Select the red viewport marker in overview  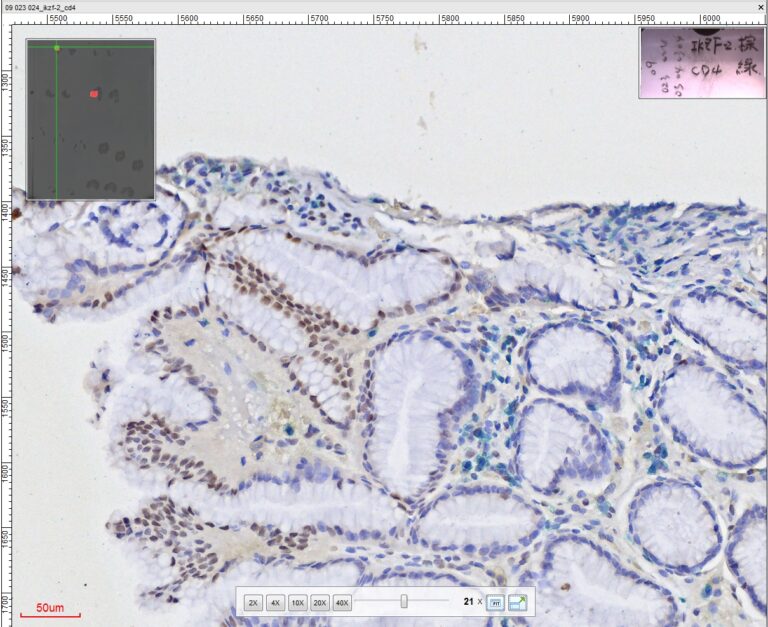[x=94, y=94]
